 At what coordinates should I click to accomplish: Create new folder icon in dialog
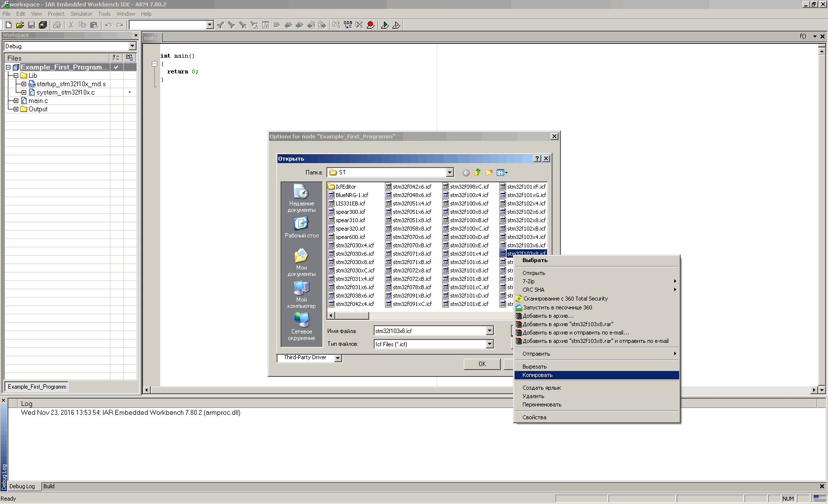pyautogui.click(x=489, y=172)
